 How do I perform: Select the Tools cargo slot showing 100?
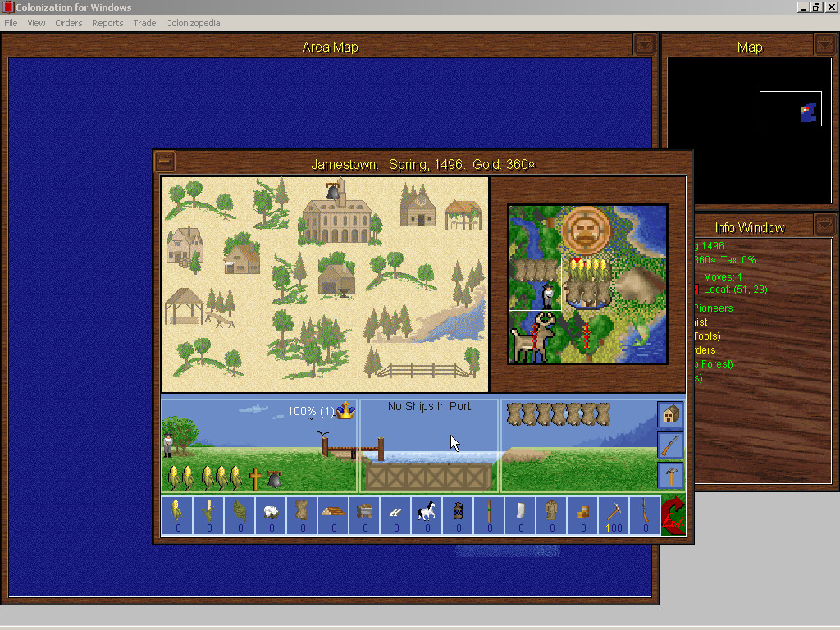point(614,516)
